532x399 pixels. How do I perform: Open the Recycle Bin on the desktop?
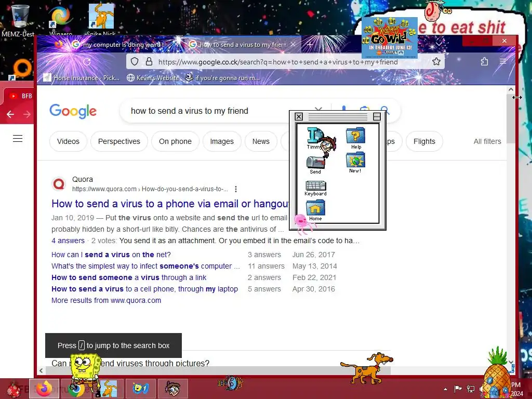tap(19, 20)
